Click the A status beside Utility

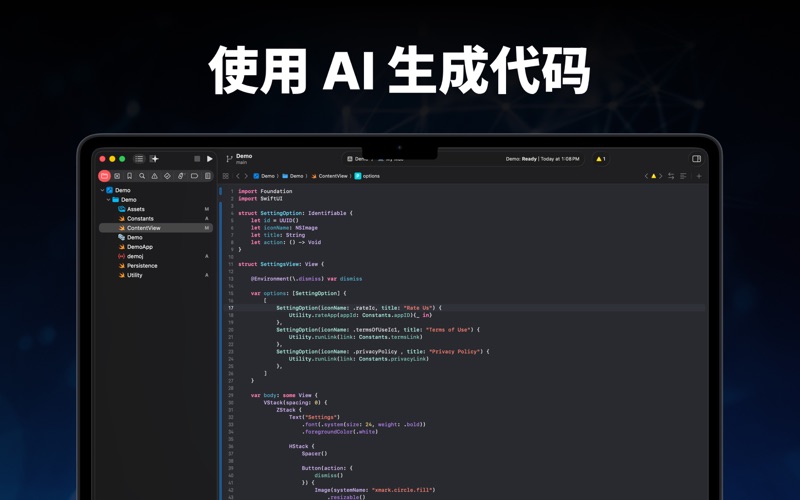point(207,275)
